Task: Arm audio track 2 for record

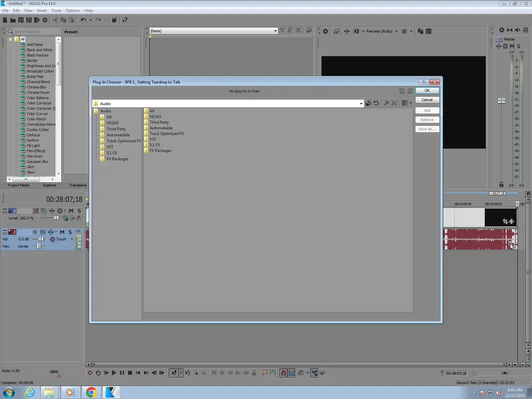Action: (35, 232)
